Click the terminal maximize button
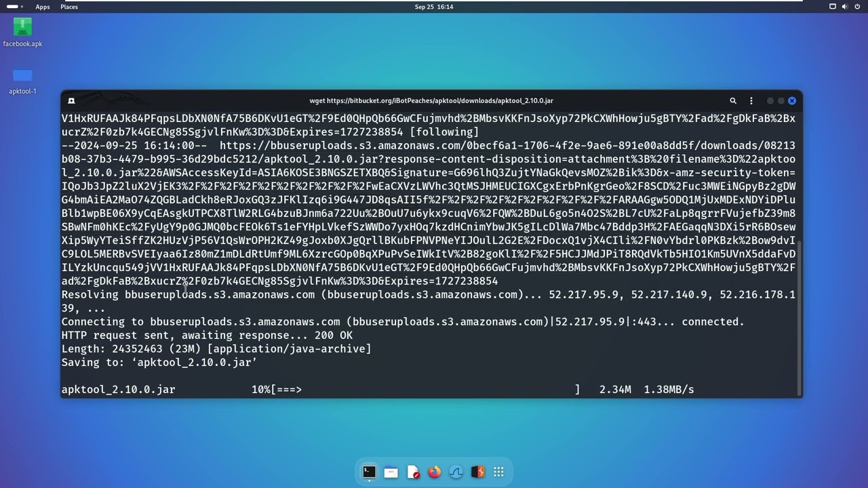Image resolution: width=868 pixels, height=488 pixels. click(781, 101)
